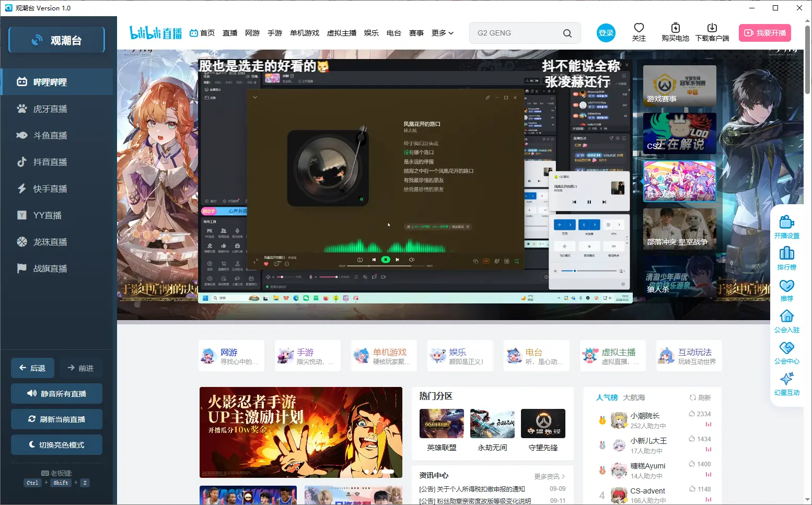Switch to the 单机游戏 nav tab
Image resolution: width=812 pixels, height=505 pixels.
click(305, 32)
